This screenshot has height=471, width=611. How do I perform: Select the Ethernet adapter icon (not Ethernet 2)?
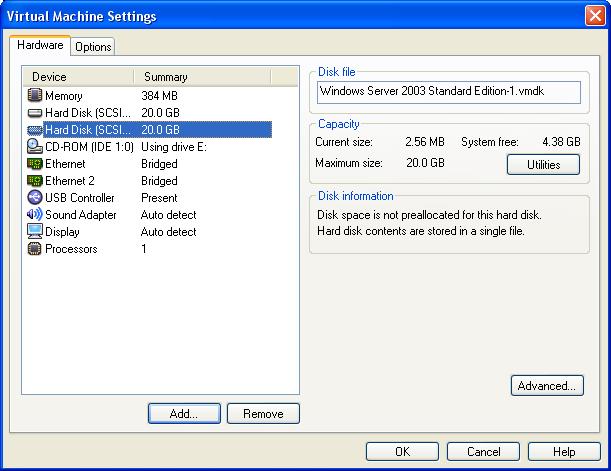tap(35, 163)
